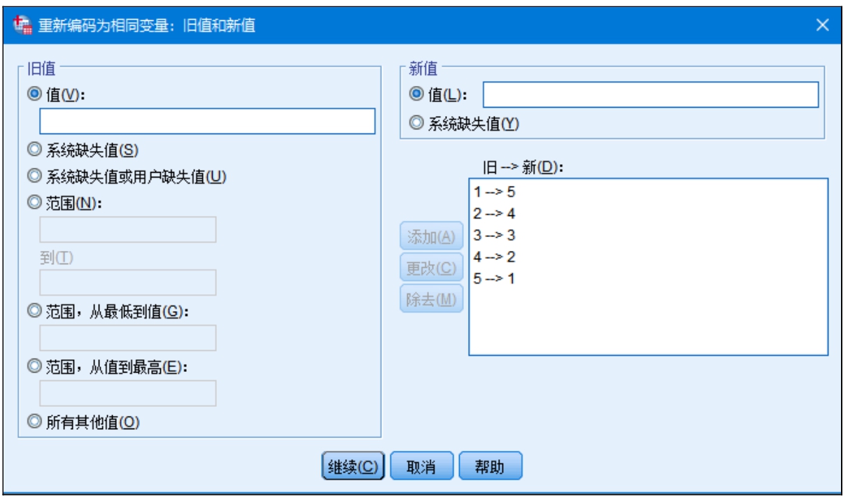
Task: Click the 更改(C) change button
Action: (x=432, y=268)
